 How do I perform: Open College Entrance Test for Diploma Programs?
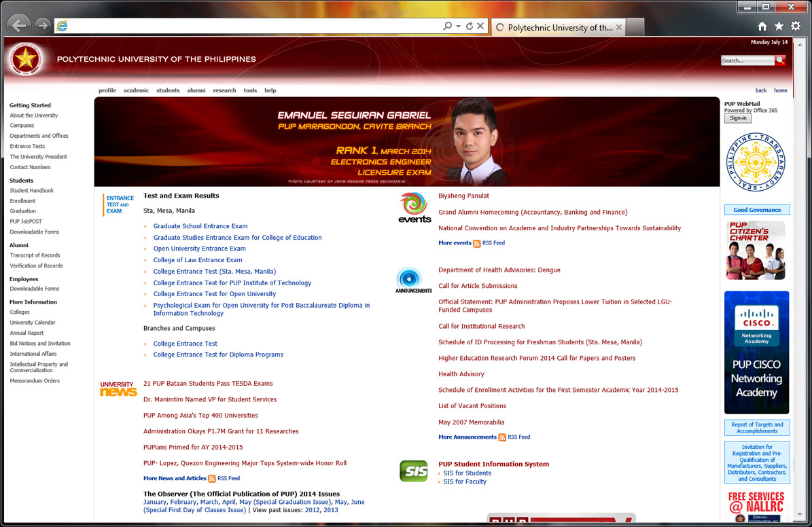tap(218, 355)
